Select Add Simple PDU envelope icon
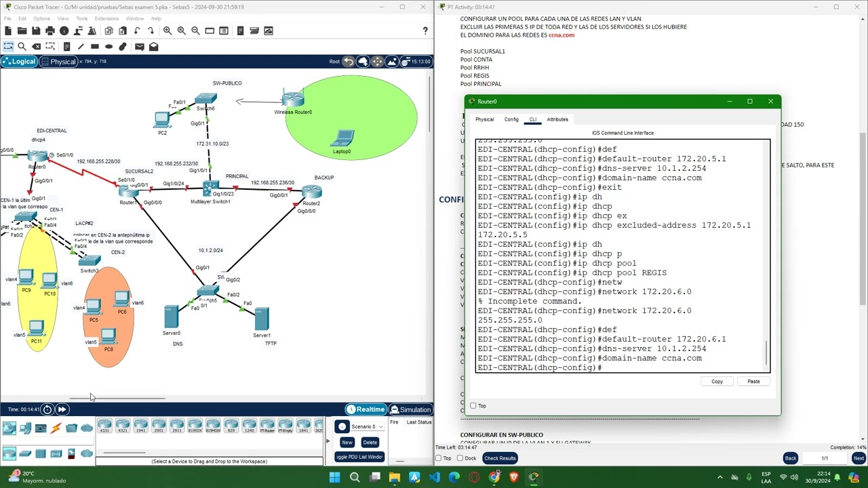Screen dimensions: 868x488 click(x=139, y=46)
